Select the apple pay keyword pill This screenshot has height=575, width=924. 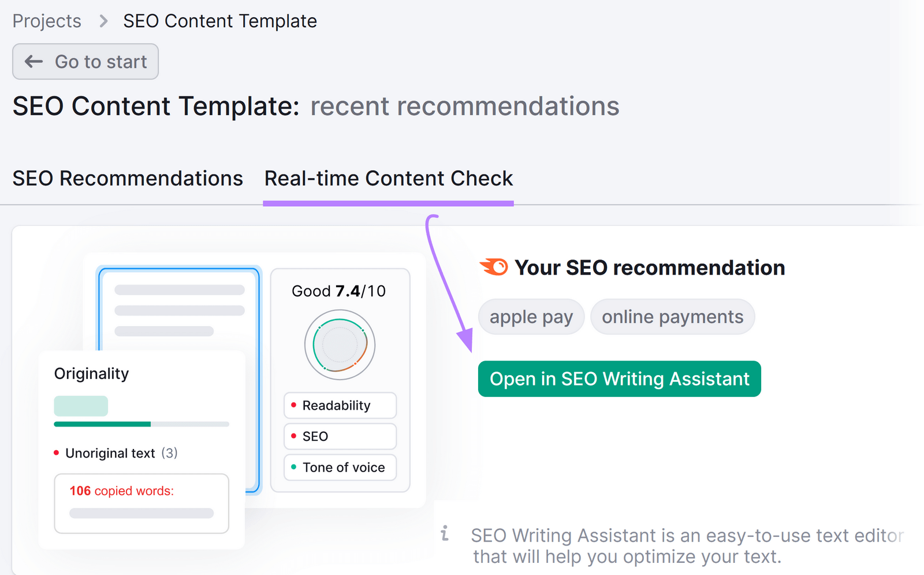point(531,316)
